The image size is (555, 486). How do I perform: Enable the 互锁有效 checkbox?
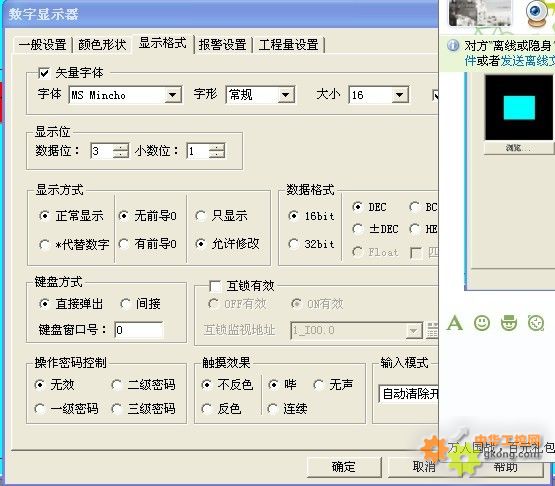tap(215, 286)
